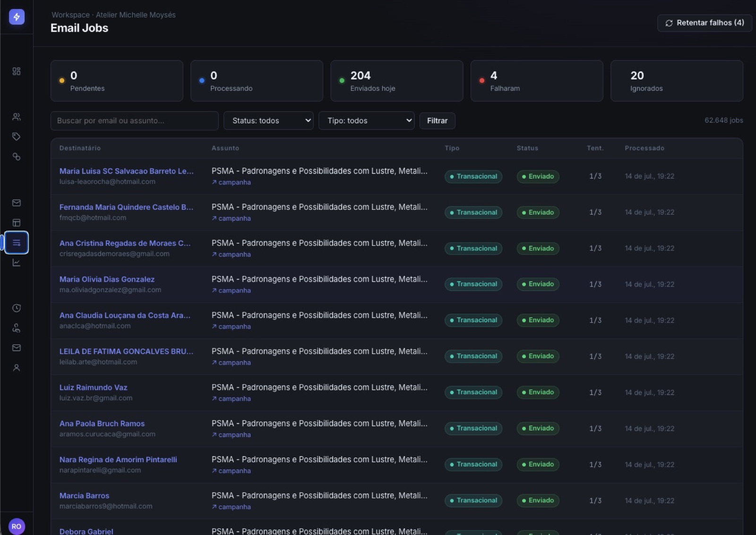Image resolution: width=756 pixels, height=535 pixels.
Task: Select the Pendentes stat card
Action: (x=117, y=81)
